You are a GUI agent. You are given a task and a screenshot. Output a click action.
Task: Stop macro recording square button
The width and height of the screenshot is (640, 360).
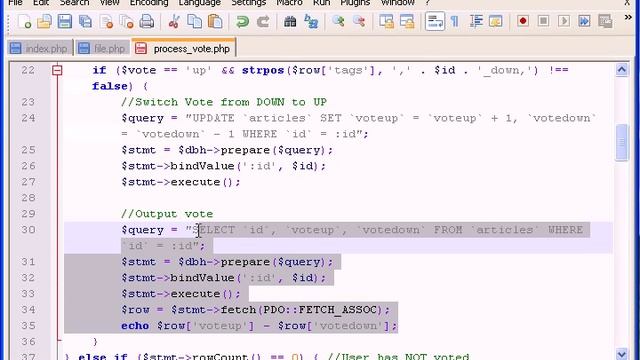click(x=543, y=21)
